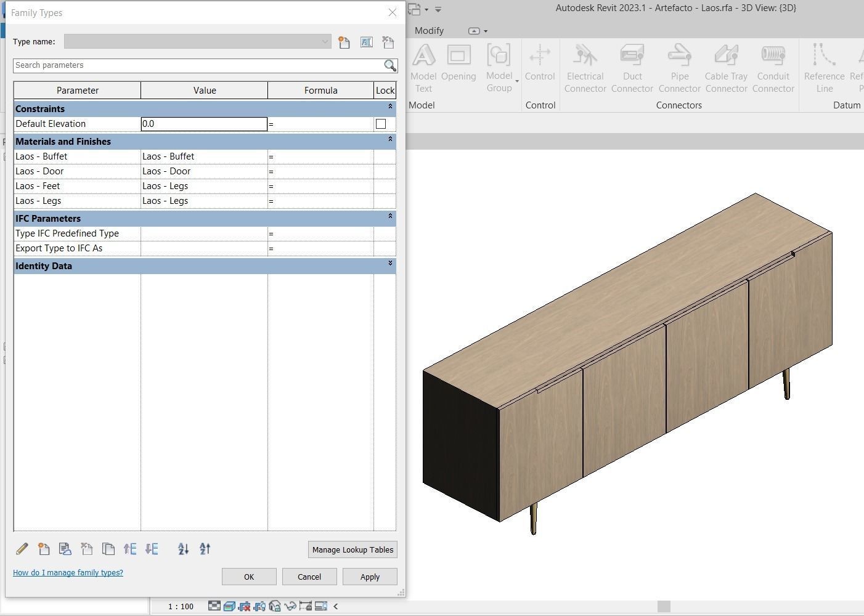Open the 'How do I manage family types?' link
Viewport: 864px width, 616px height.
click(x=68, y=573)
